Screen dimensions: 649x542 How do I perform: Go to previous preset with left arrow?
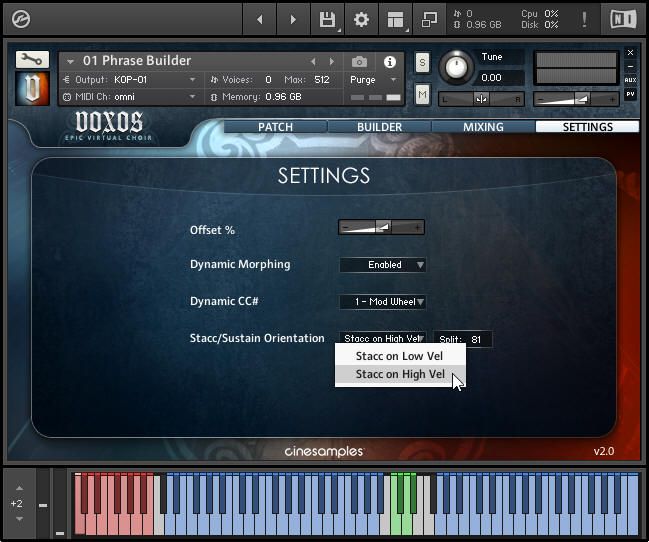coord(260,19)
